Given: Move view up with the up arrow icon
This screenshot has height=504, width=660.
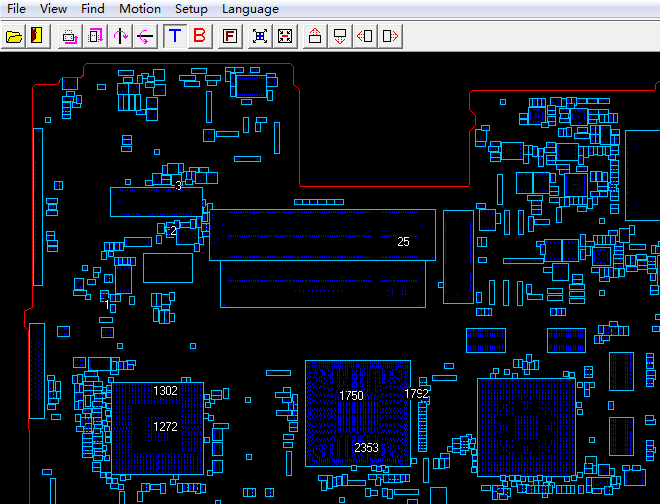Looking at the screenshot, I should click(x=315, y=36).
